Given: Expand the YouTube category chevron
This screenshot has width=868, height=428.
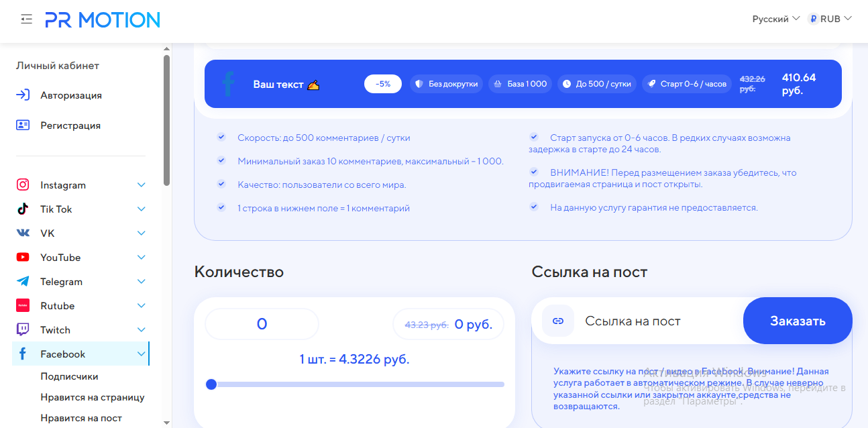Looking at the screenshot, I should coord(141,257).
